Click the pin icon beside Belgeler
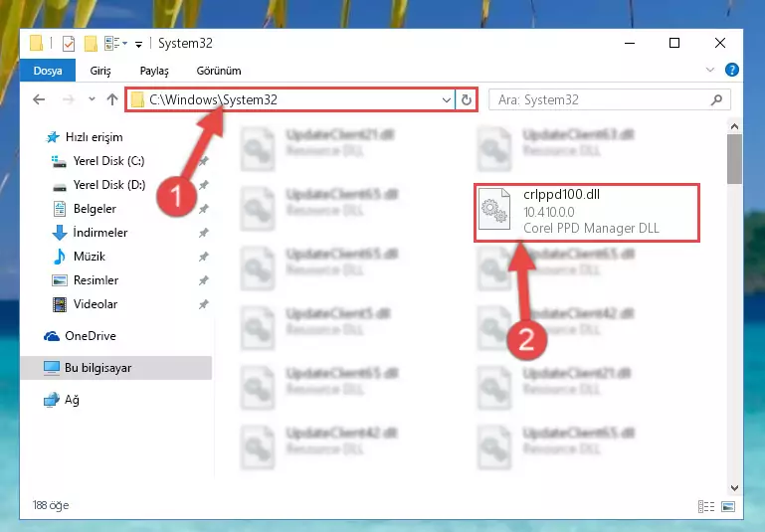The width and height of the screenshot is (765, 532). click(204, 209)
